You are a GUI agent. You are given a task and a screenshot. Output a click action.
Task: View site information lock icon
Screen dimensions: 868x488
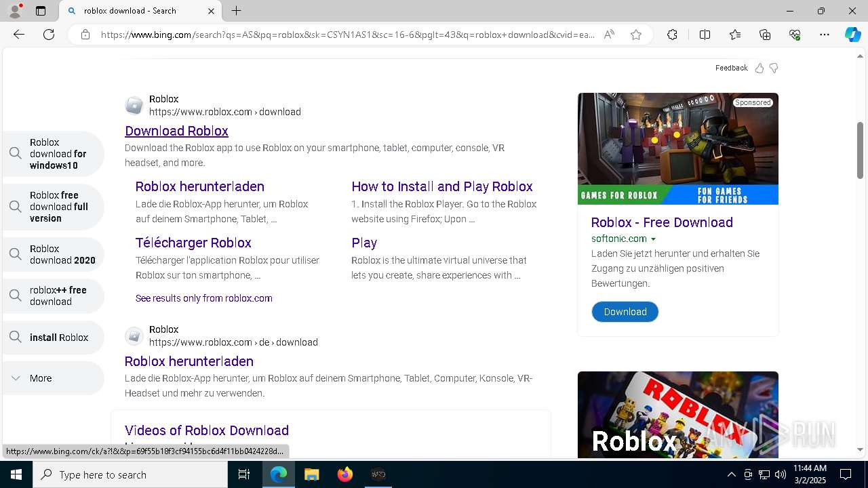[85, 35]
